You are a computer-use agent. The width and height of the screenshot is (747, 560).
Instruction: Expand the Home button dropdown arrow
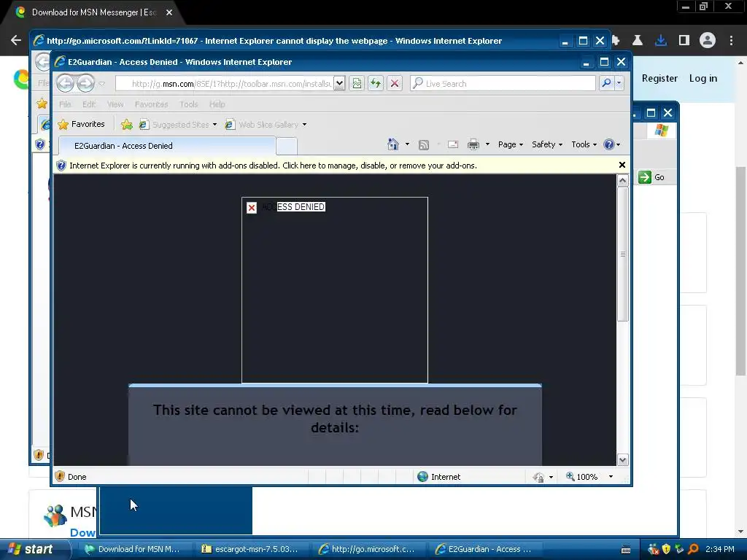407,144
